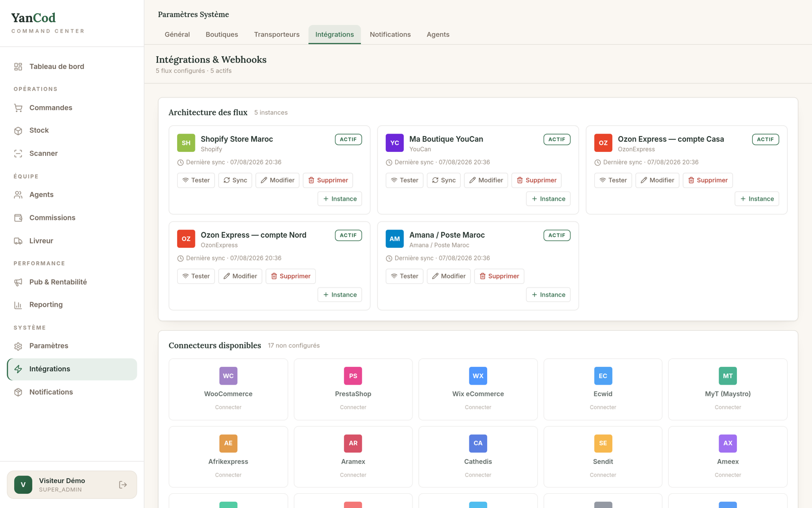Click the blue AM Amana logo badge
The width and height of the screenshot is (812, 508).
tap(395, 239)
